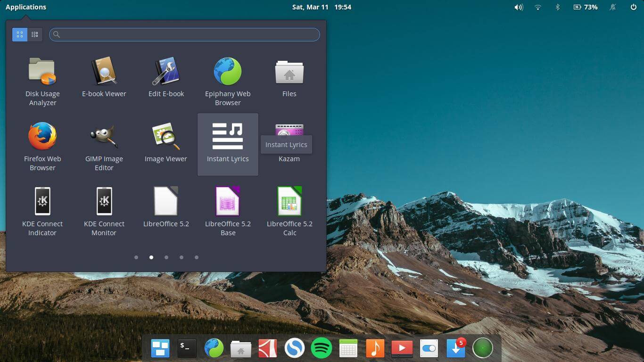This screenshot has height=362, width=644.
Task: Open the volume indicator
Action: pyautogui.click(x=519, y=7)
